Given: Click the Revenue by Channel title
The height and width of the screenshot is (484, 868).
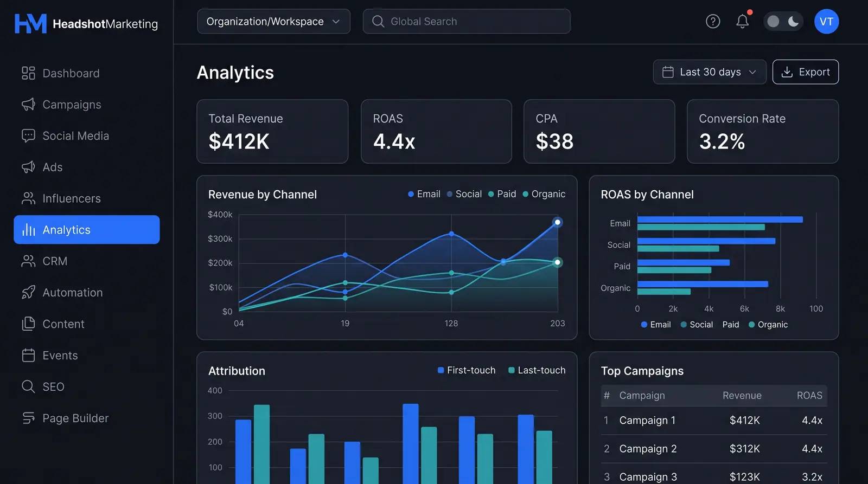Looking at the screenshot, I should [x=263, y=195].
